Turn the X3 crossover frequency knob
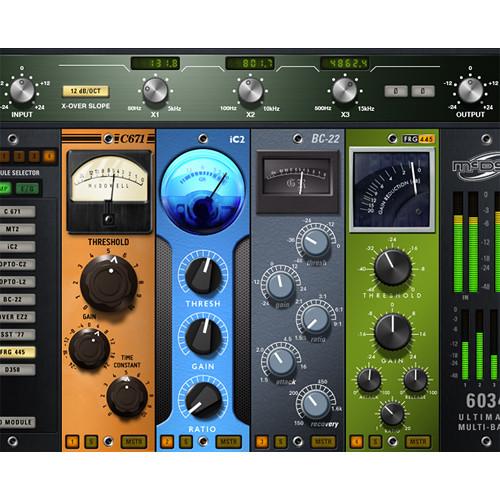 (x=345, y=90)
